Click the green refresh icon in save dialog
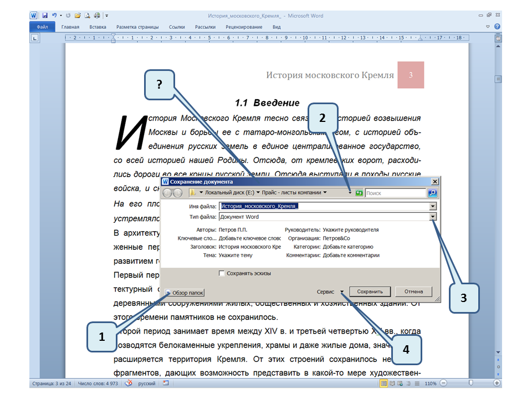Viewport: 532px width, 399px height. [359, 193]
